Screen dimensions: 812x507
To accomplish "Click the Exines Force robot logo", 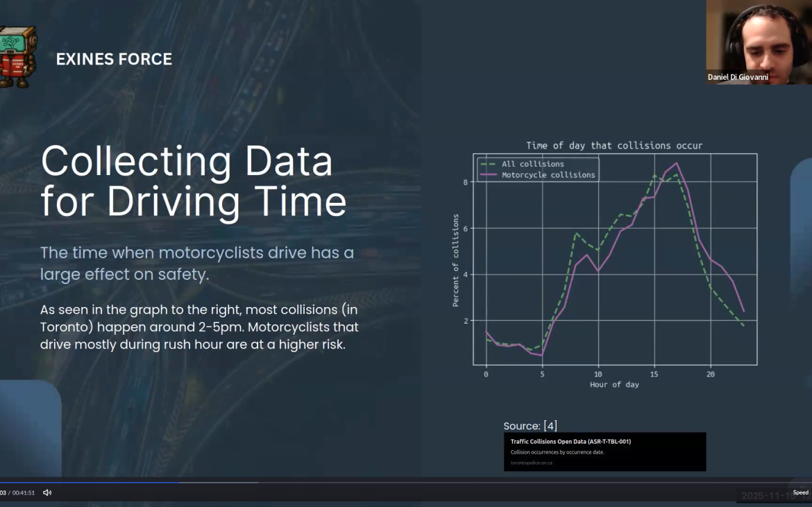I will [x=16, y=58].
